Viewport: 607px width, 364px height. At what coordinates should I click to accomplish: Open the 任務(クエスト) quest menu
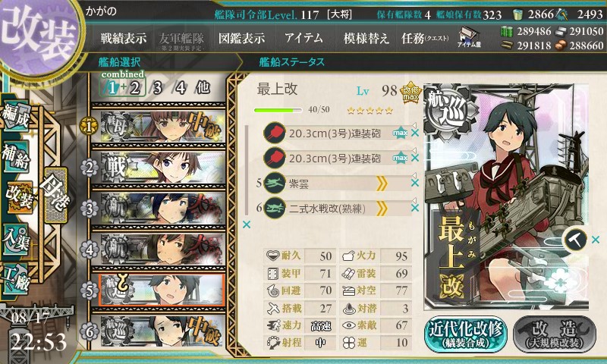[426, 38]
